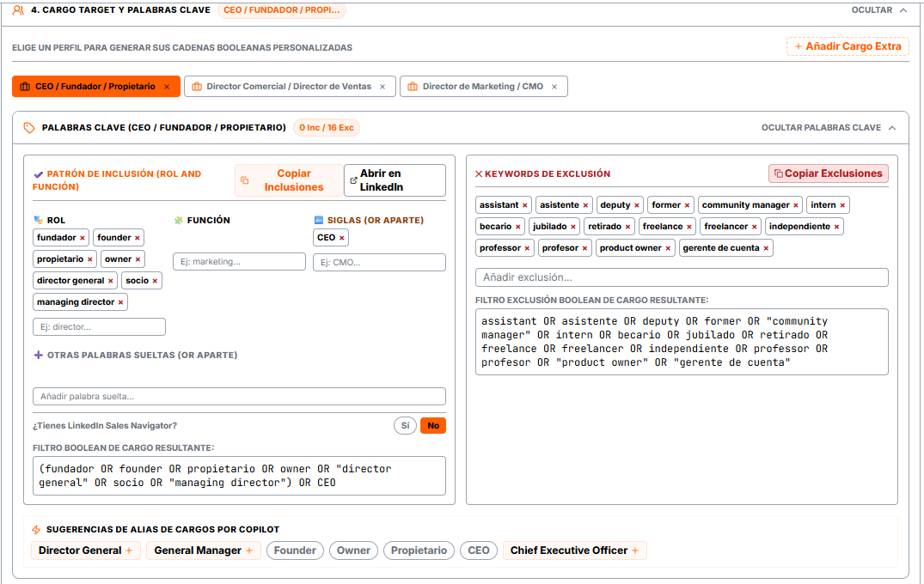This screenshot has height=584, width=924.
Task: Open inclusions with 'Abrir en LinkedIn'
Action: coord(395,180)
